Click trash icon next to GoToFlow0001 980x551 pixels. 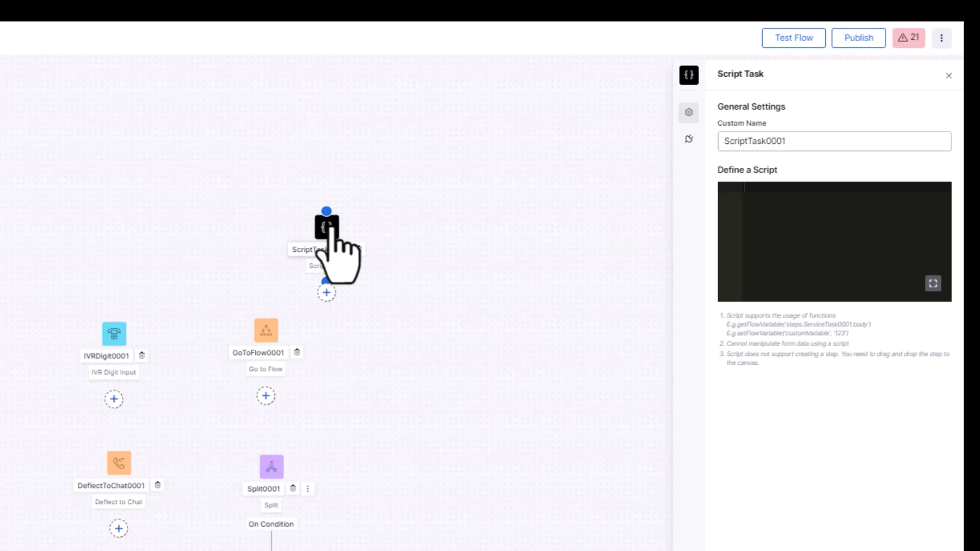(x=297, y=352)
